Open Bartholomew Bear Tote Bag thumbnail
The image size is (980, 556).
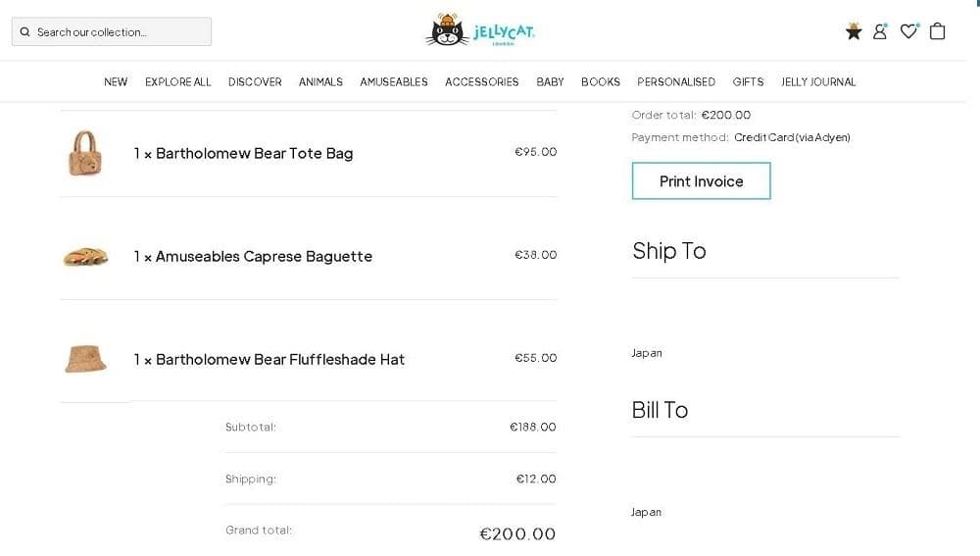(85, 154)
